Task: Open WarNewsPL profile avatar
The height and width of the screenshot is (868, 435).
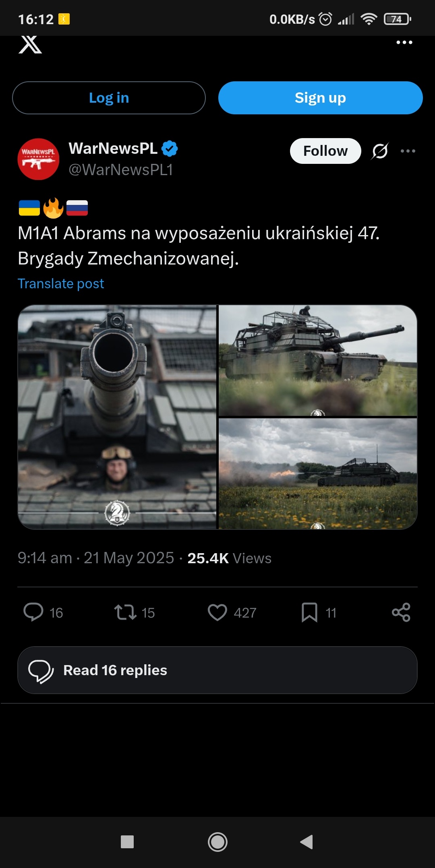Action: tap(38, 159)
